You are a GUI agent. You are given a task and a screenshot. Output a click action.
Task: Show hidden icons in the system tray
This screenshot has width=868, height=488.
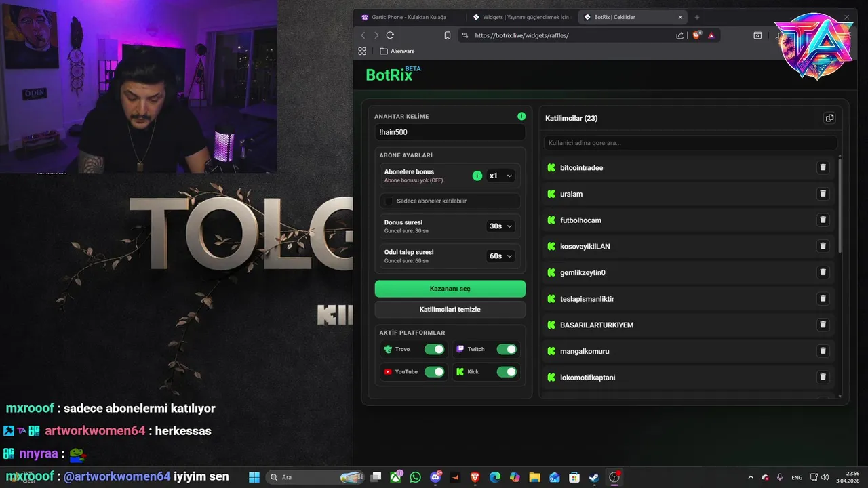pyautogui.click(x=750, y=477)
